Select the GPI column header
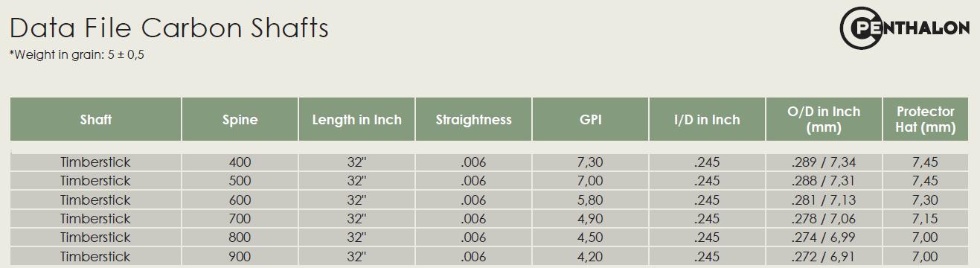 (x=590, y=119)
